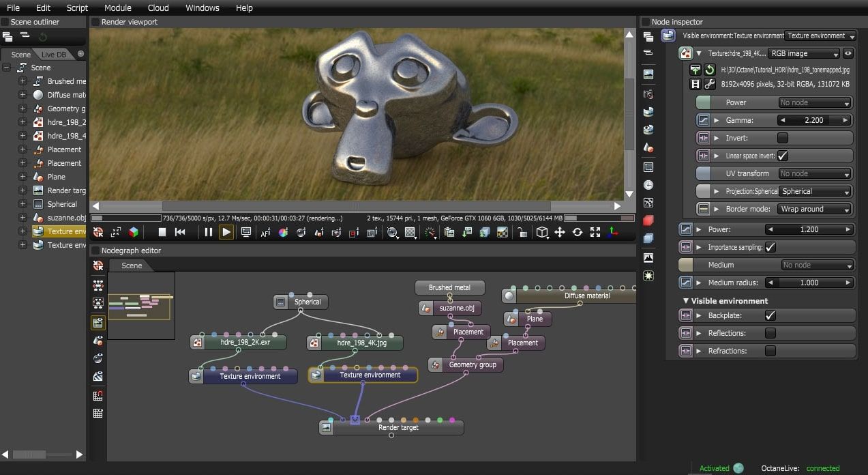
Task: Enable the Reflections checkbox
Action: point(770,333)
